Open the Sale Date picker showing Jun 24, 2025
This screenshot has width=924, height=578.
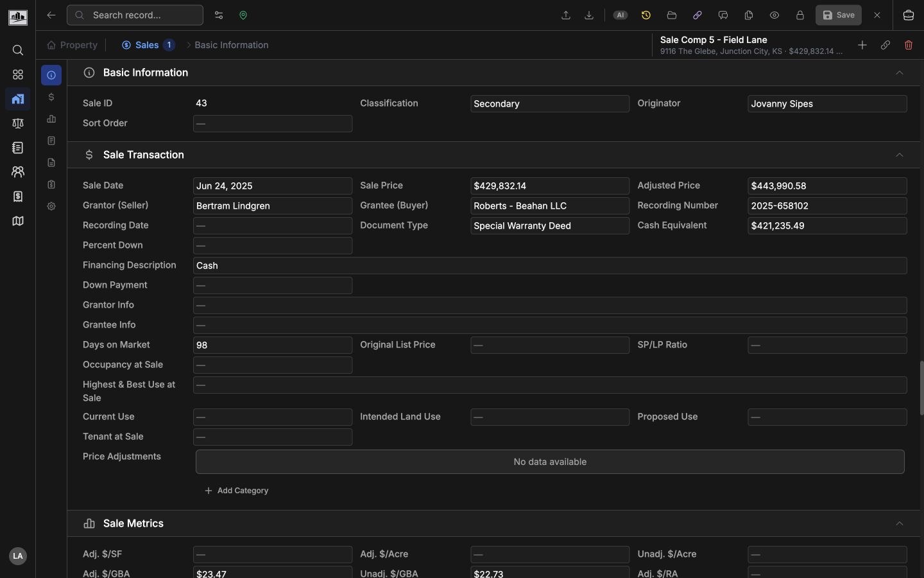273,186
